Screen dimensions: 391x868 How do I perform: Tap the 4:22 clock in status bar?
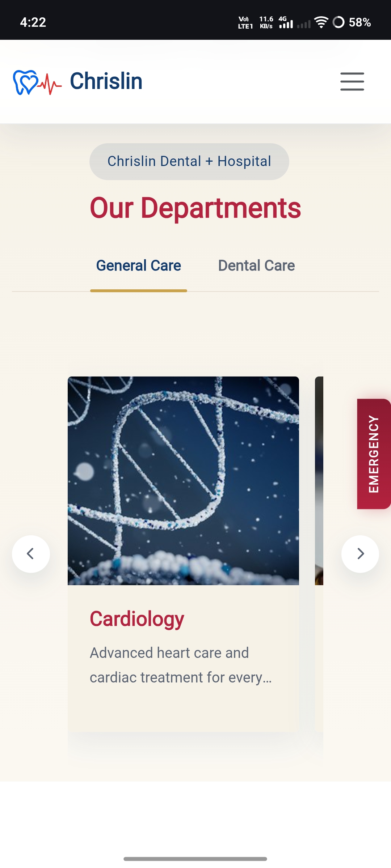(x=33, y=22)
